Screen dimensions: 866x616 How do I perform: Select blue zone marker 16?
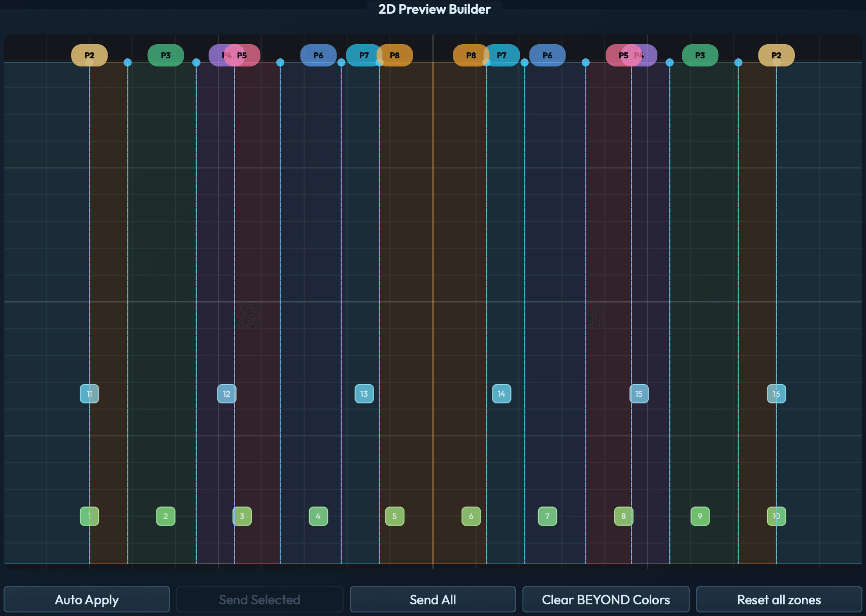point(776,394)
